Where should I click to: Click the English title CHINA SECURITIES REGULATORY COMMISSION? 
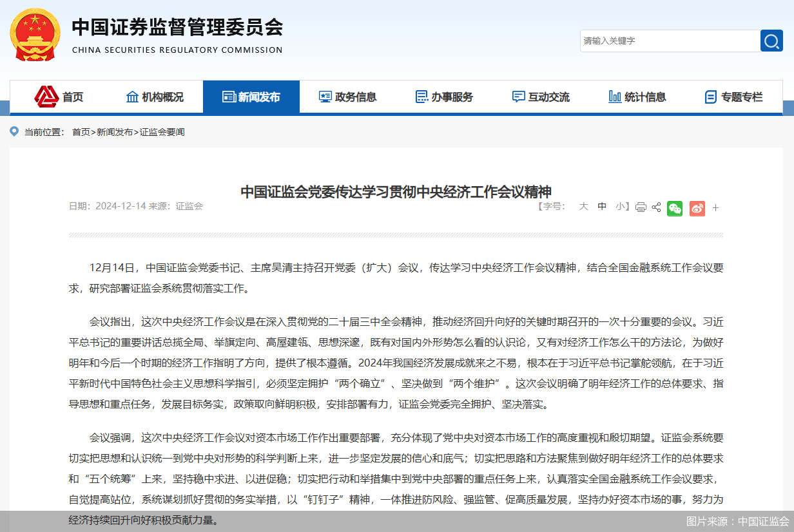click(177, 50)
